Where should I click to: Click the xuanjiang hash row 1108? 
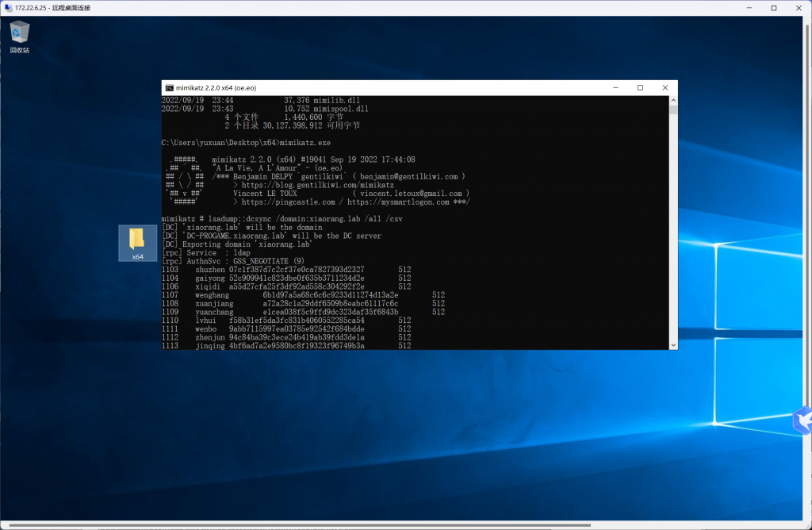click(303, 304)
